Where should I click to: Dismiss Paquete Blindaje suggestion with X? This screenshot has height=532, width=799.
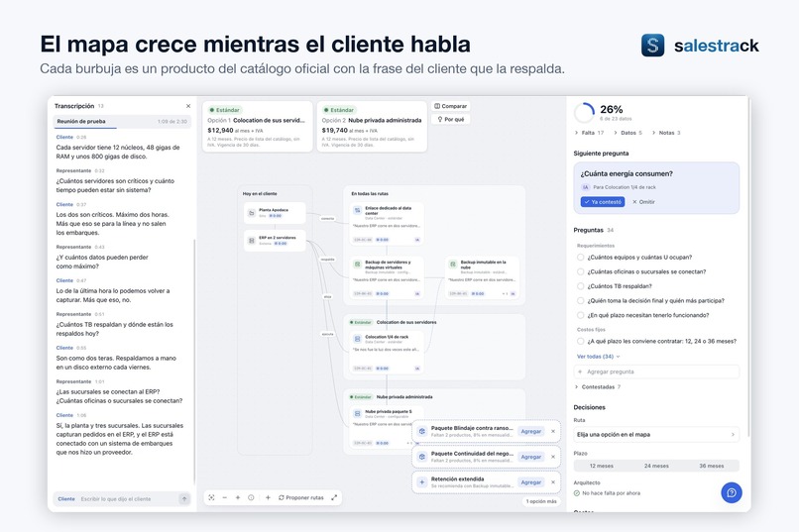[x=553, y=431]
